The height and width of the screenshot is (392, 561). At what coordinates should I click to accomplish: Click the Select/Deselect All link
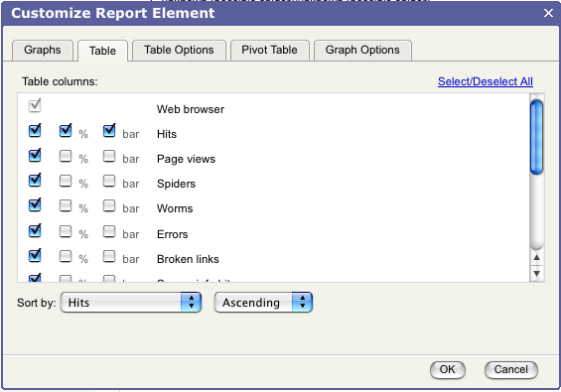click(486, 81)
